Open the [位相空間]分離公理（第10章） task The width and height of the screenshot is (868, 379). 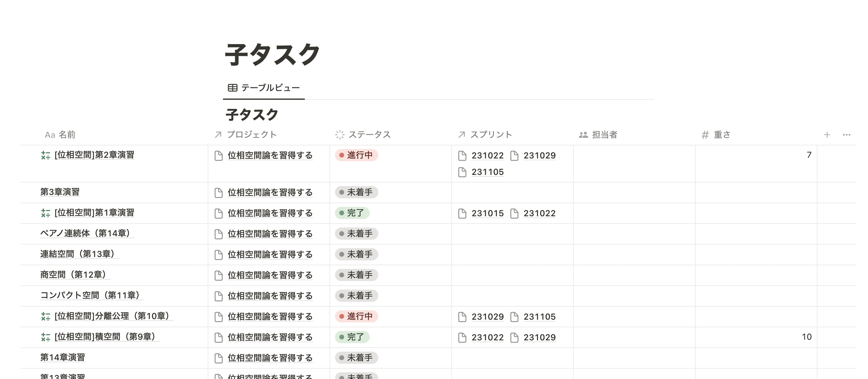pyautogui.click(x=114, y=316)
